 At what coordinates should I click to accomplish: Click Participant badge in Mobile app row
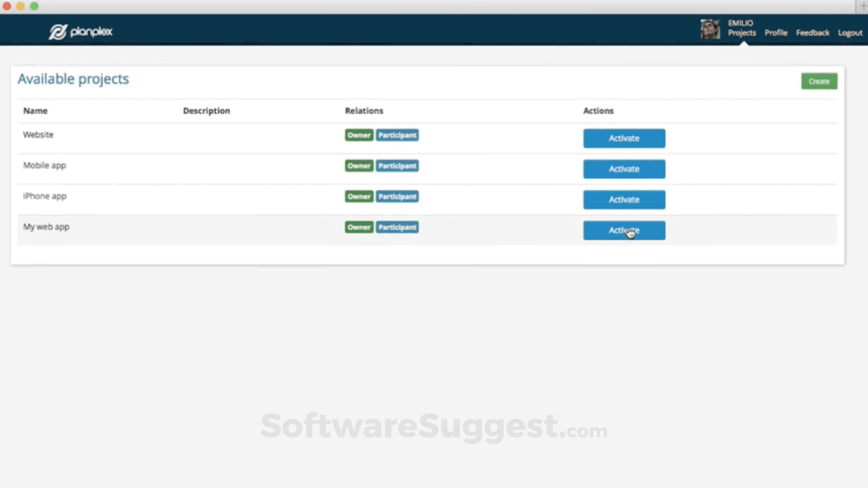[397, 166]
